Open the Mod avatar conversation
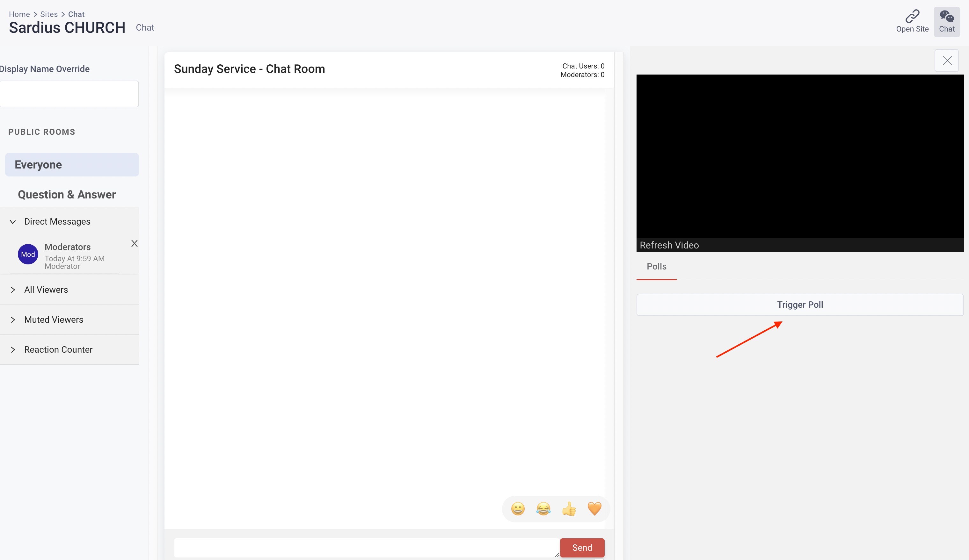 click(28, 254)
